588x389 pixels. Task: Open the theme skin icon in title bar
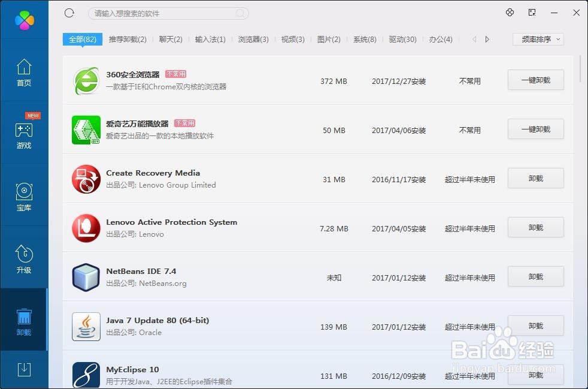510,13
